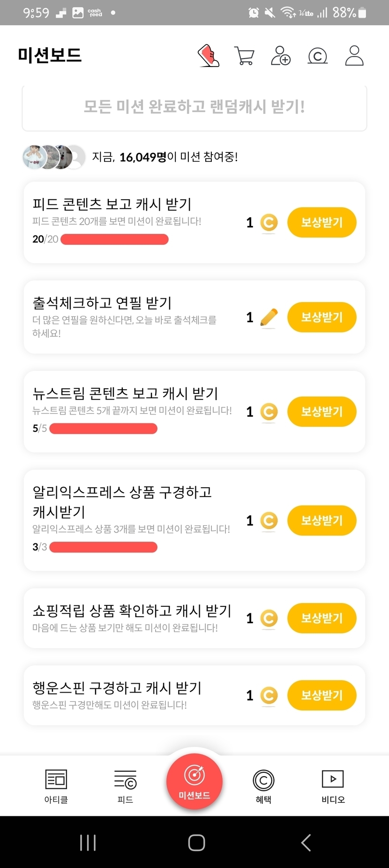Tap the 미션보드 center button

[x=194, y=781]
